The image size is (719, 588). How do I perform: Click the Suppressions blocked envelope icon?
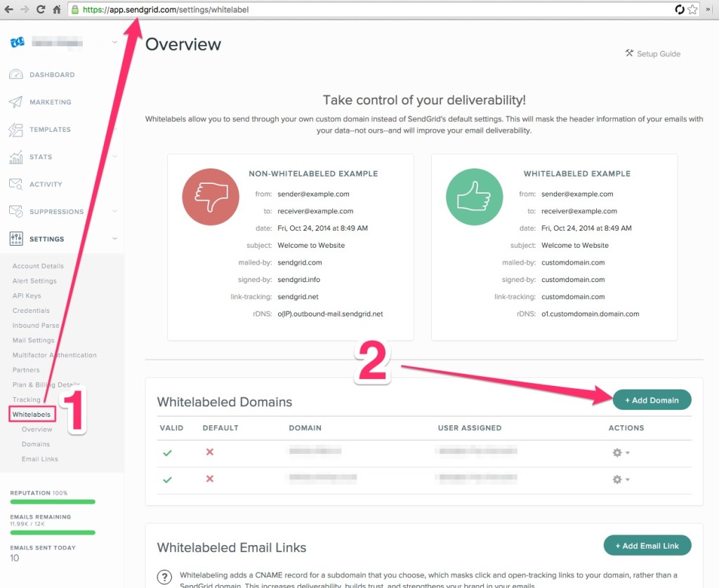15,211
